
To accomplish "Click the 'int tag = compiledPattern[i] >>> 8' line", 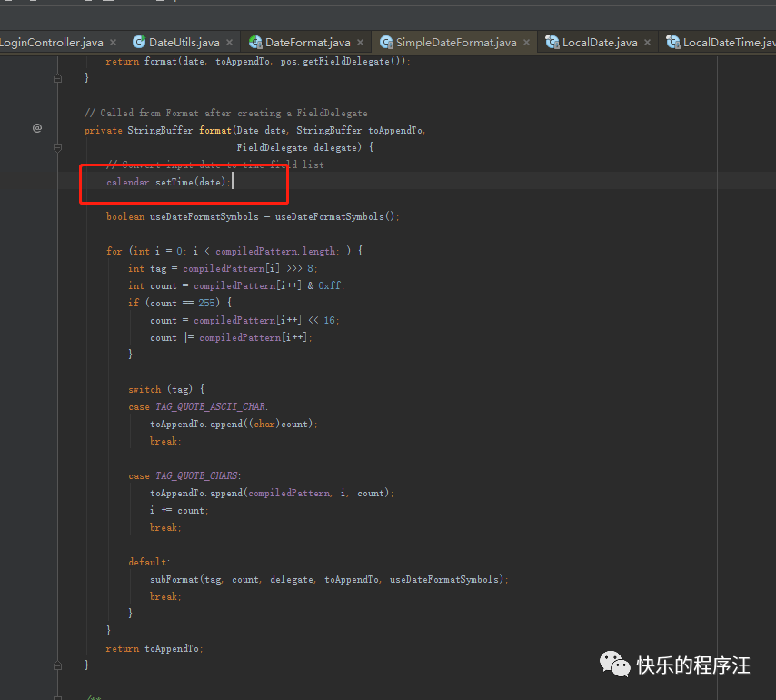I will tap(223, 269).
